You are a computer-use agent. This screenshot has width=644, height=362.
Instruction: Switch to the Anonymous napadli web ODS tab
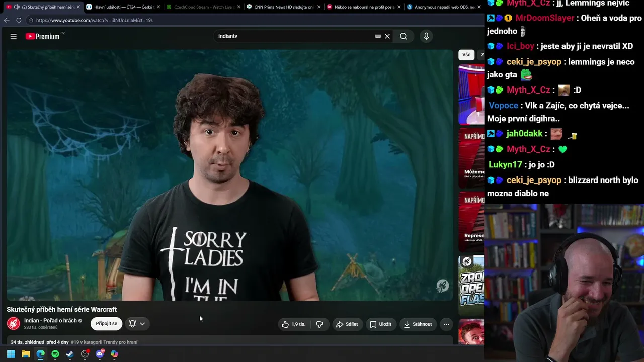443,7
